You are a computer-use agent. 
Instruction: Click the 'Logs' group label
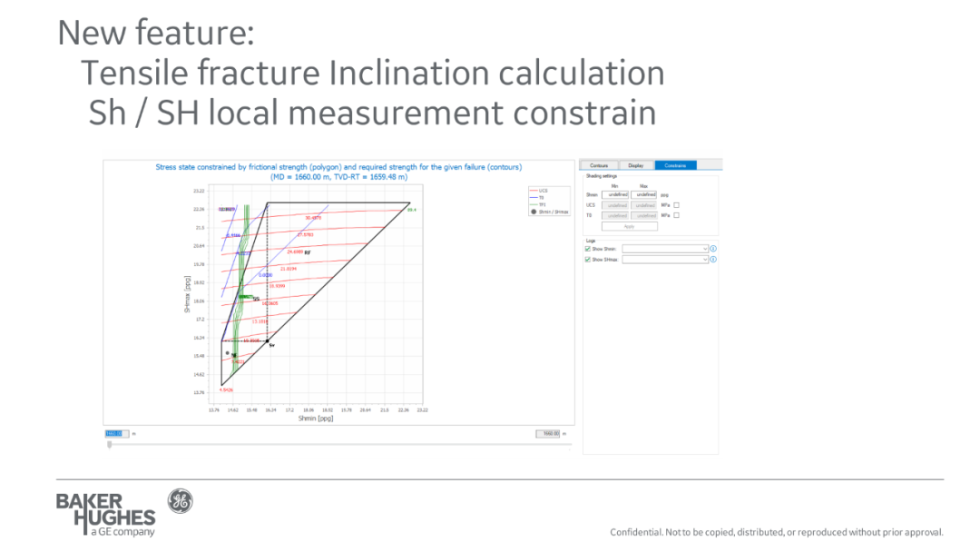591,241
